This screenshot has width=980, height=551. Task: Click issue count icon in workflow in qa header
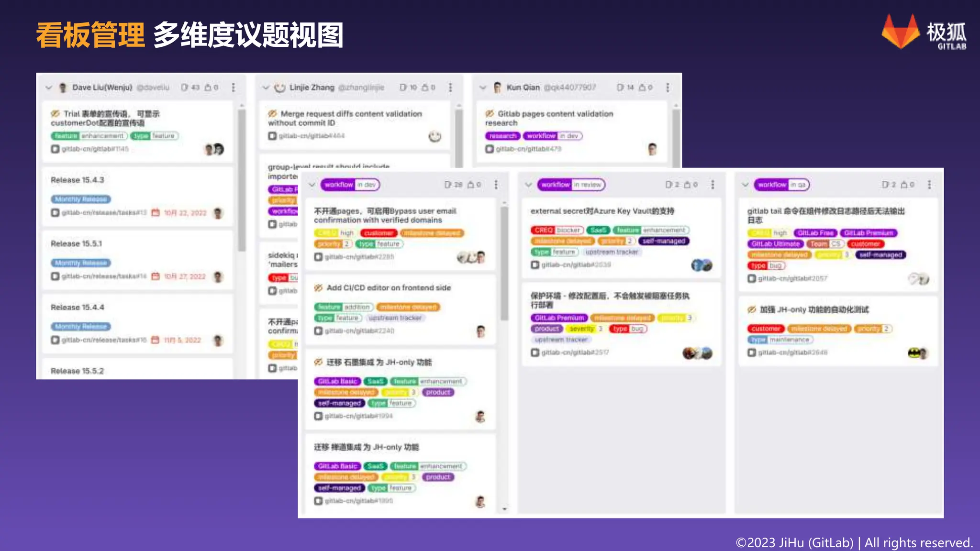(x=886, y=185)
